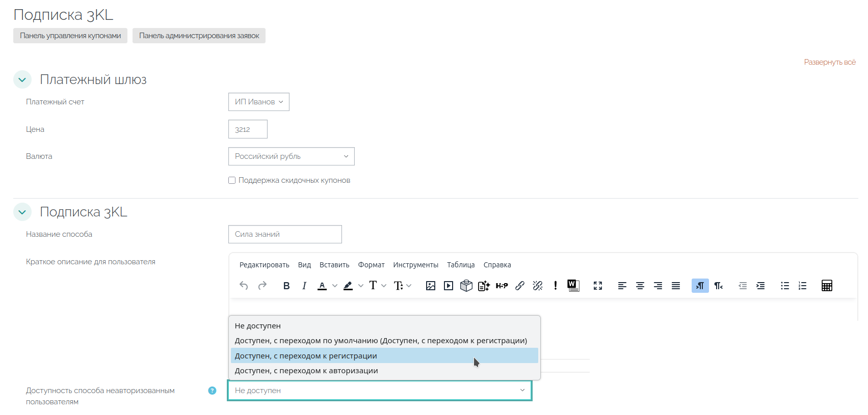
Task: Open the coupon management panel button
Action: click(70, 36)
